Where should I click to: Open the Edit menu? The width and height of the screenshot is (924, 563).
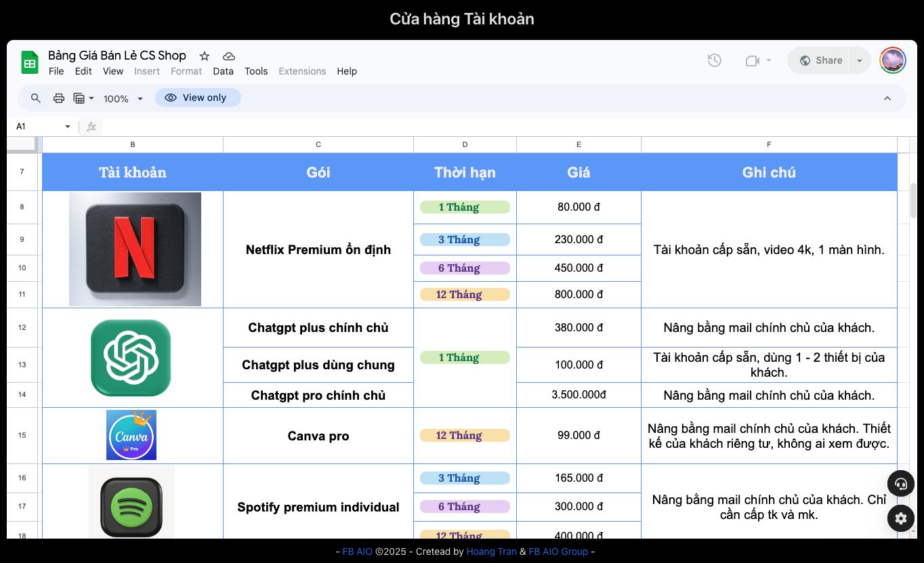tap(83, 71)
